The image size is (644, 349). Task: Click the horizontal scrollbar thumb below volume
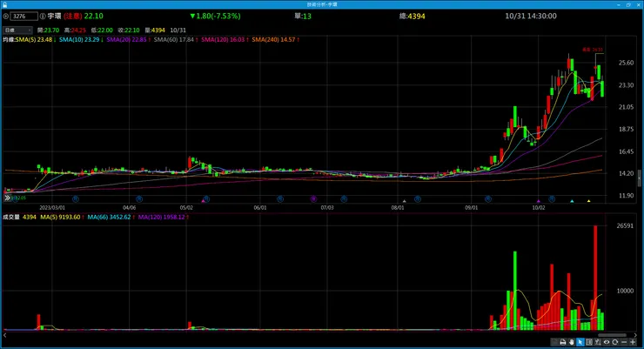pyautogui.click(x=612, y=335)
